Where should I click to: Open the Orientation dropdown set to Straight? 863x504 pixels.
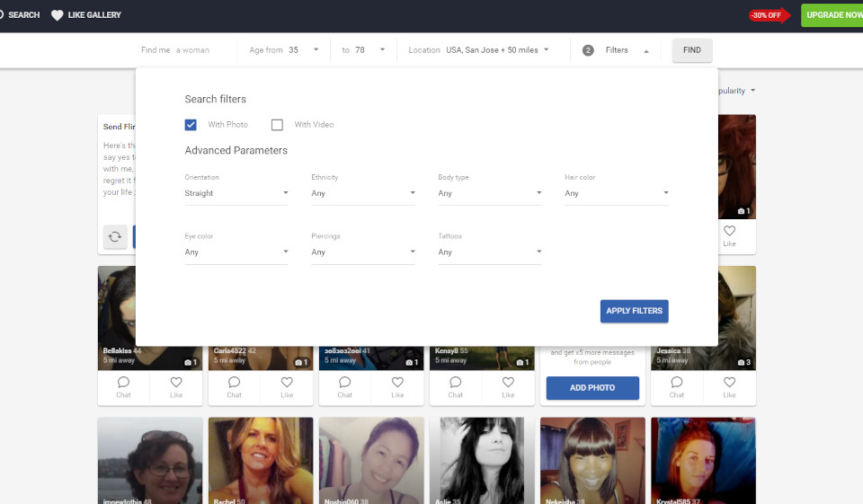[236, 193]
